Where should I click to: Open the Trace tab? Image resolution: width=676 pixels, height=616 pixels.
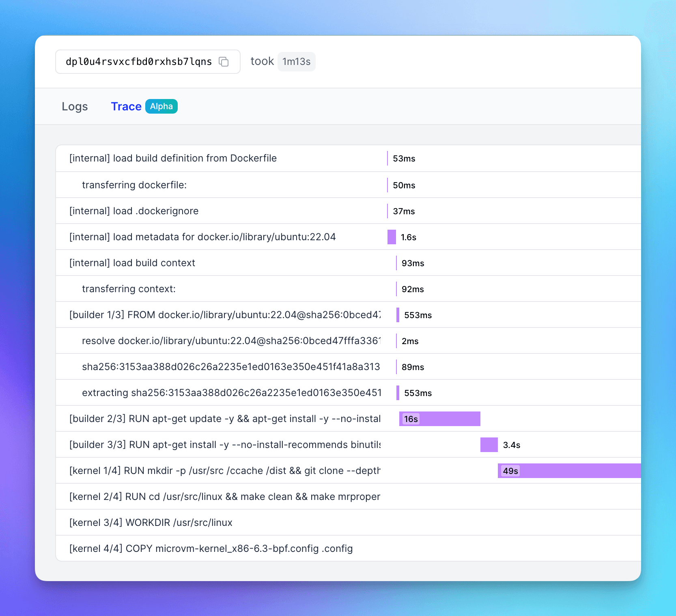(x=126, y=106)
